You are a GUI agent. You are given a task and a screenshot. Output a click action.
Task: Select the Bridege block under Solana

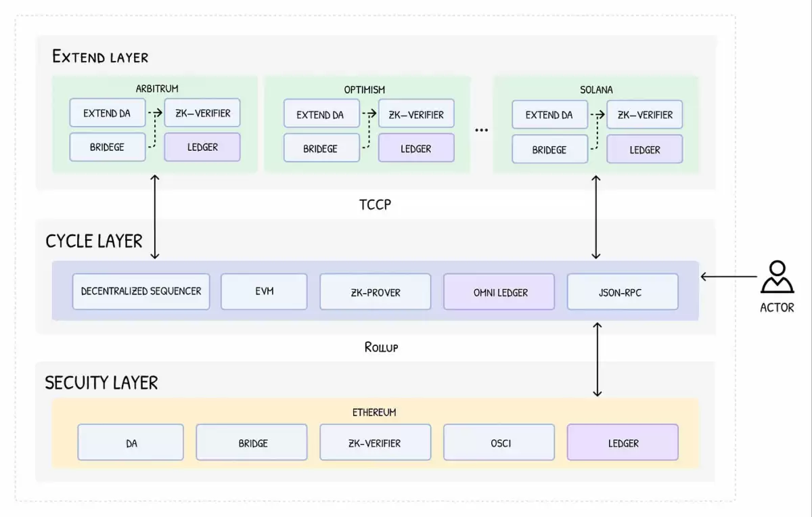[x=549, y=149]
